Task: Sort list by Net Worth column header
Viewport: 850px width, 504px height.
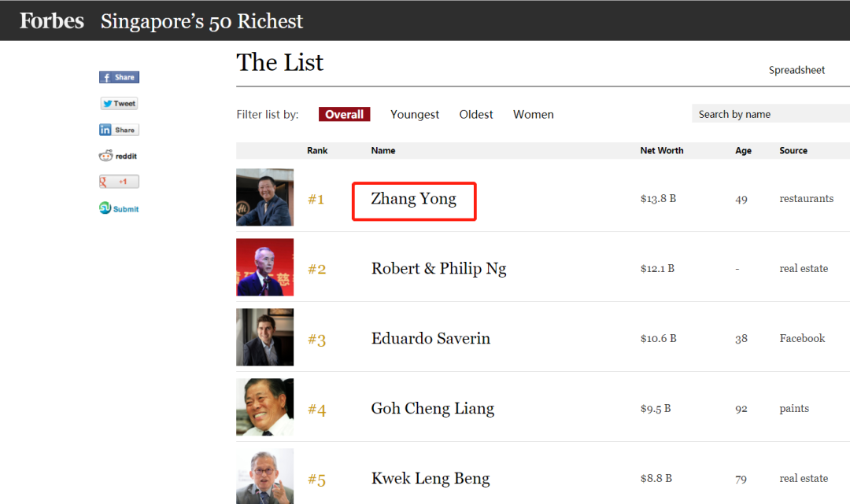Action: 662,150
